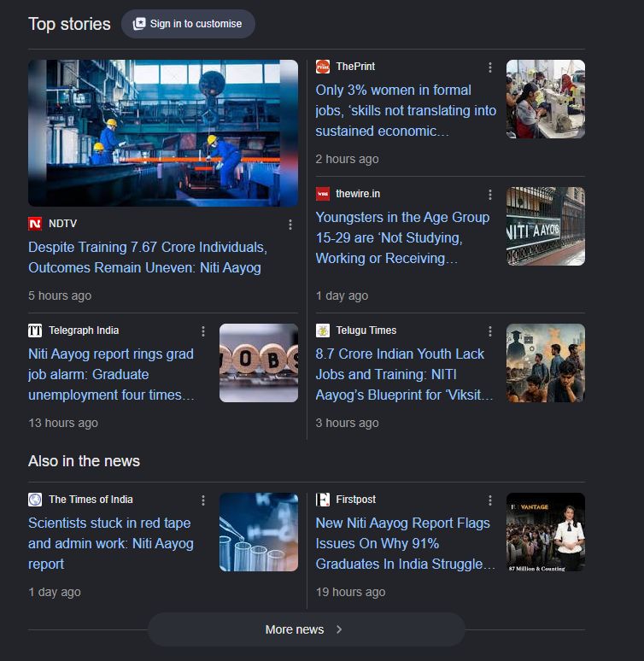Image resolution: width=644 pixels, height=661 pixels.
Task: Click Telugu Times source name text
Action: pos(366,330)
